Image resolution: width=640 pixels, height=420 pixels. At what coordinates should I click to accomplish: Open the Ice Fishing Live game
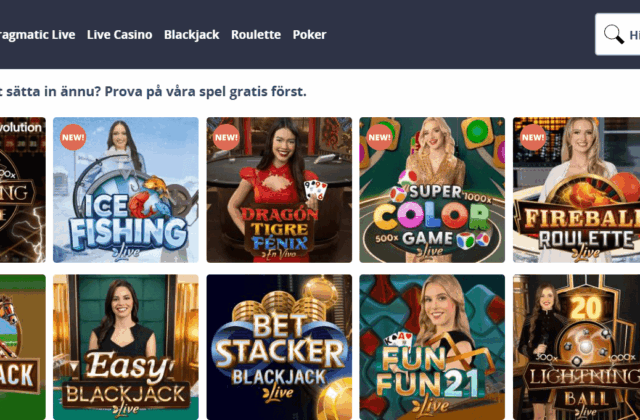[126, 190]
